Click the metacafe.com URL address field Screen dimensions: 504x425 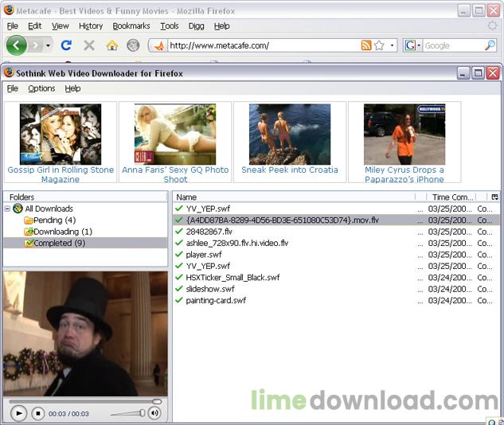click(264, 45)
